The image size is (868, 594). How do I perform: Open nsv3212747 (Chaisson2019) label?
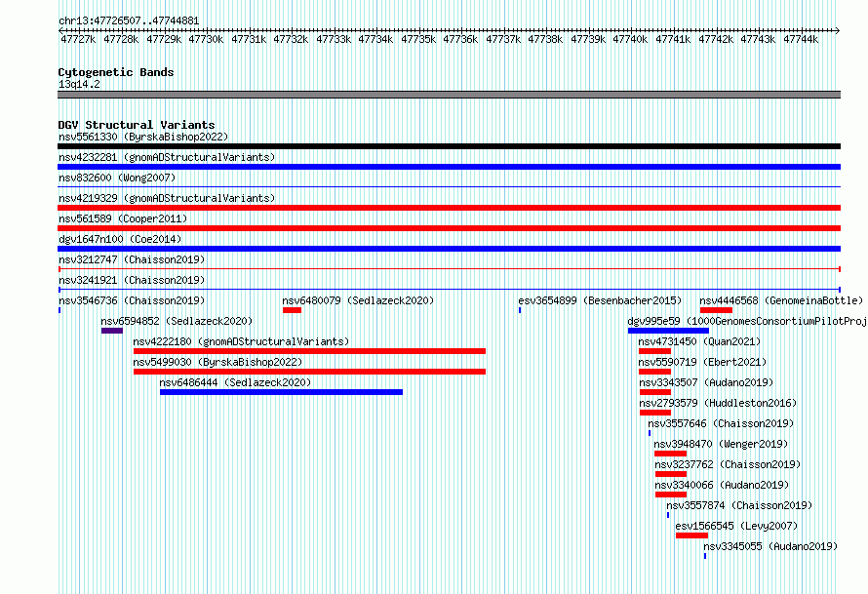click(x=132, y=259)
